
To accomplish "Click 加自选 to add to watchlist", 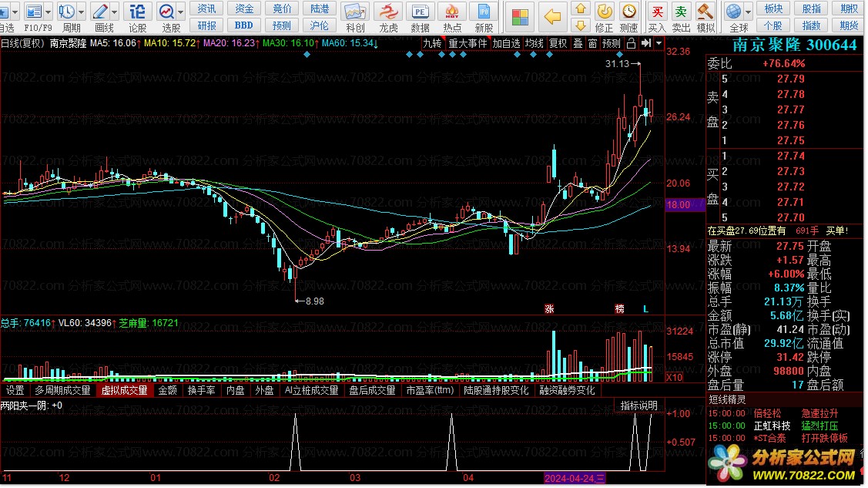I will tap(507, 43).
